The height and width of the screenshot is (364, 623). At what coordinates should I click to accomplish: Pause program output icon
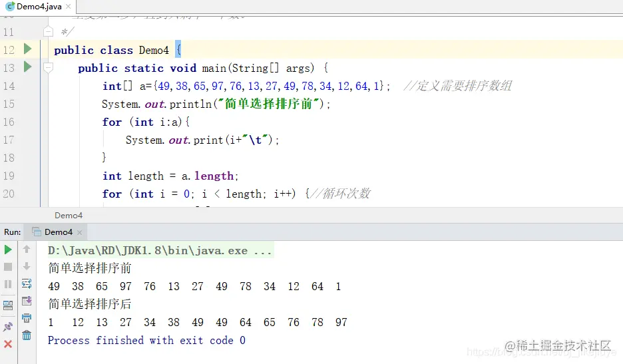tap(8, 284)
